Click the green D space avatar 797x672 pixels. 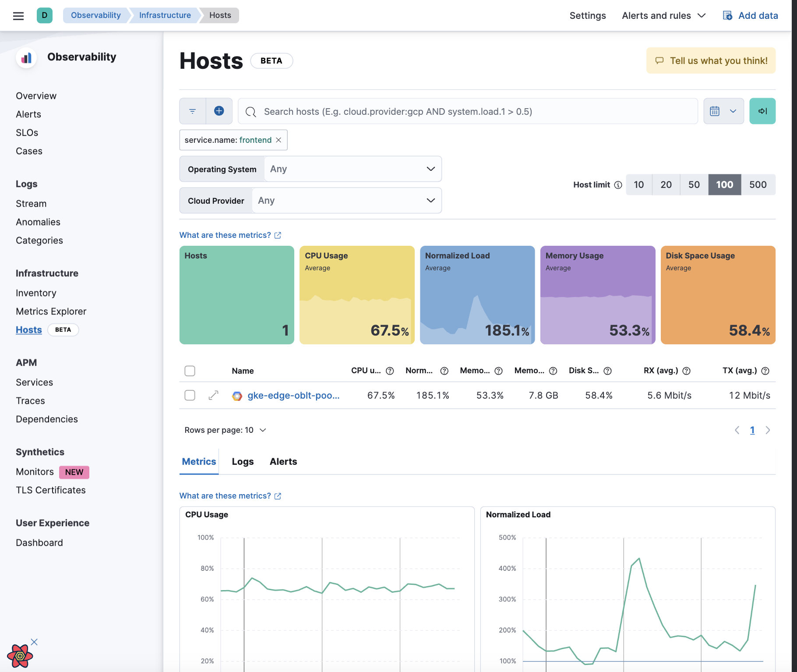[x=44, y=15]
